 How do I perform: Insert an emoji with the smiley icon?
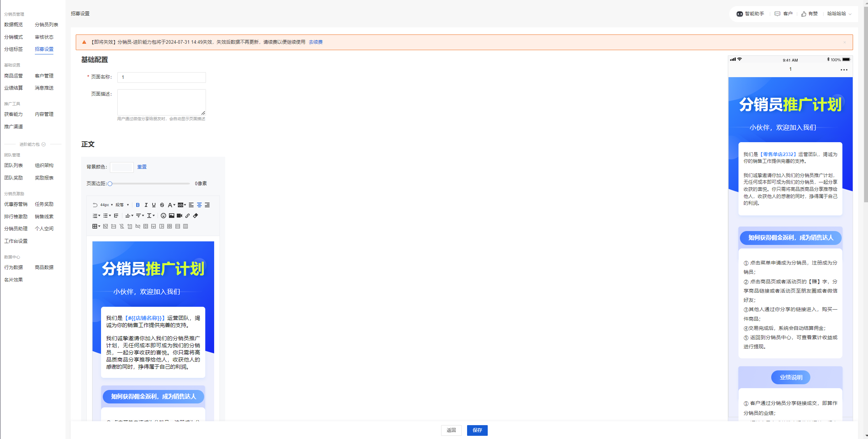coord(163,216)
